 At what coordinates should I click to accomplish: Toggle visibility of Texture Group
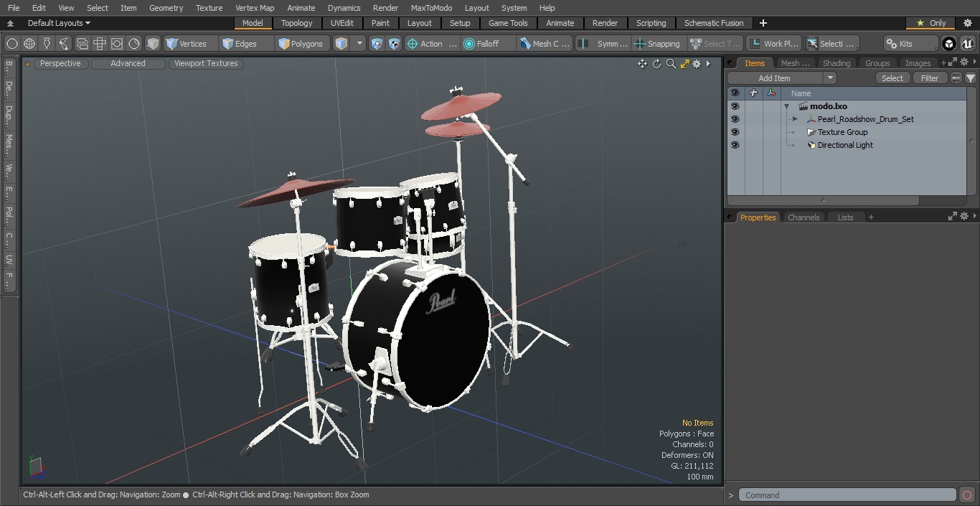pyautogui.click(x=735, y=132)
